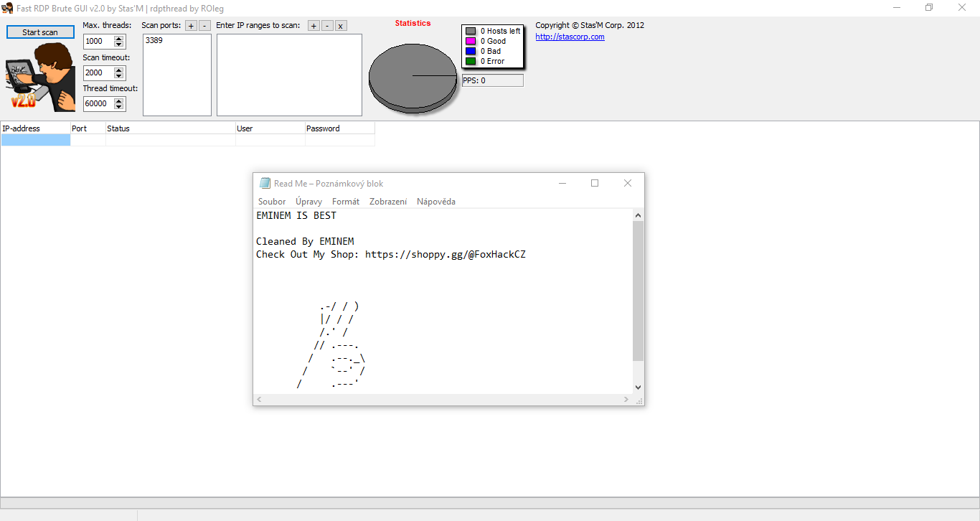Decrease Thread timeout with the down arrow

[x=119, y=107]
